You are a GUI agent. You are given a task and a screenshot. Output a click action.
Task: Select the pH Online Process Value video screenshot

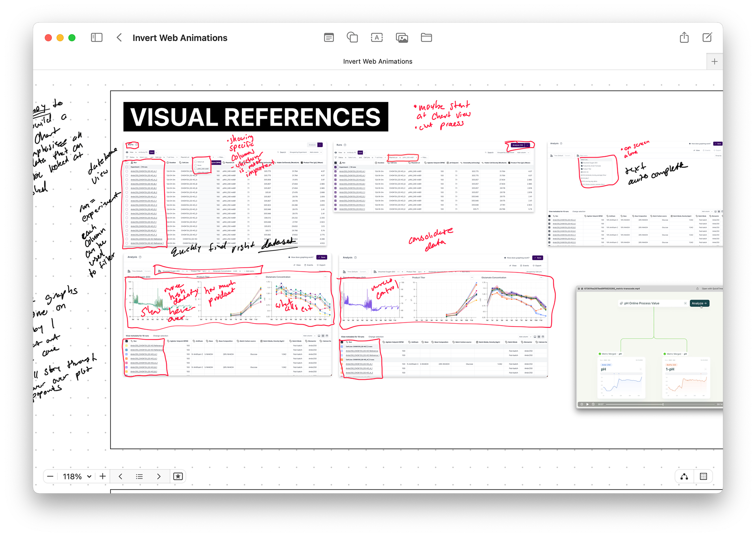click(x=649, y=347)
